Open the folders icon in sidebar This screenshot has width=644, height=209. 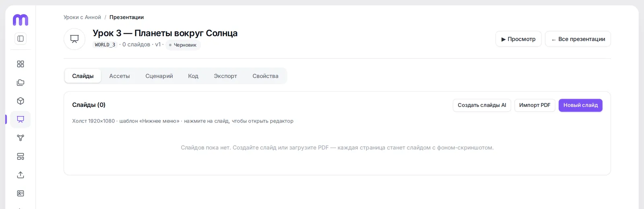pyautogui.click(x=21, y=82)
